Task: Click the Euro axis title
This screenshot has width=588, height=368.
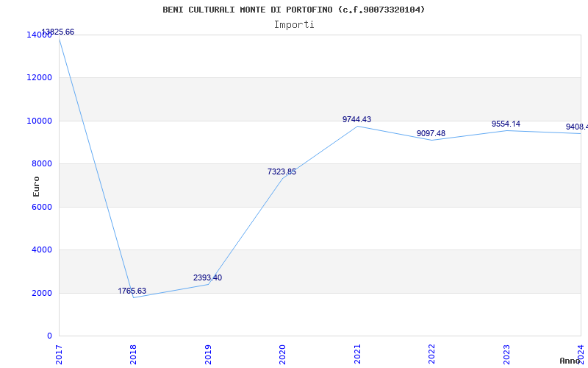Action: point(36,186)
